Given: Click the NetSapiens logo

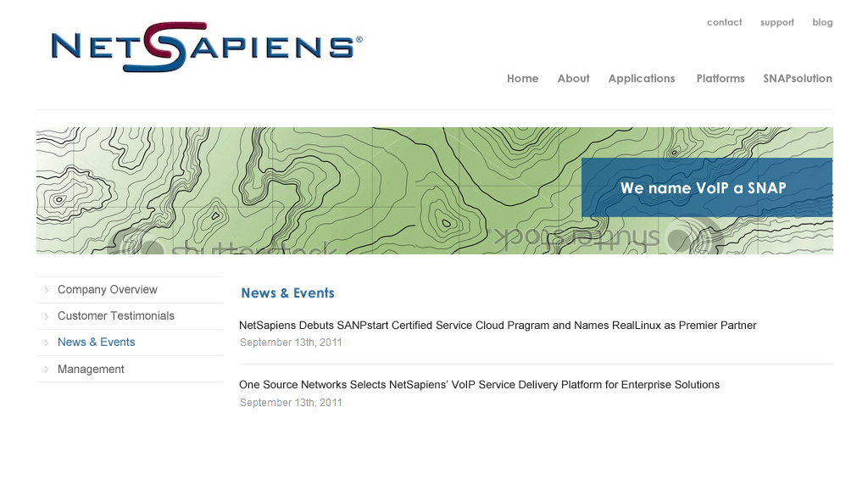Looking at the screenshot, I should [x=207, y=47].
